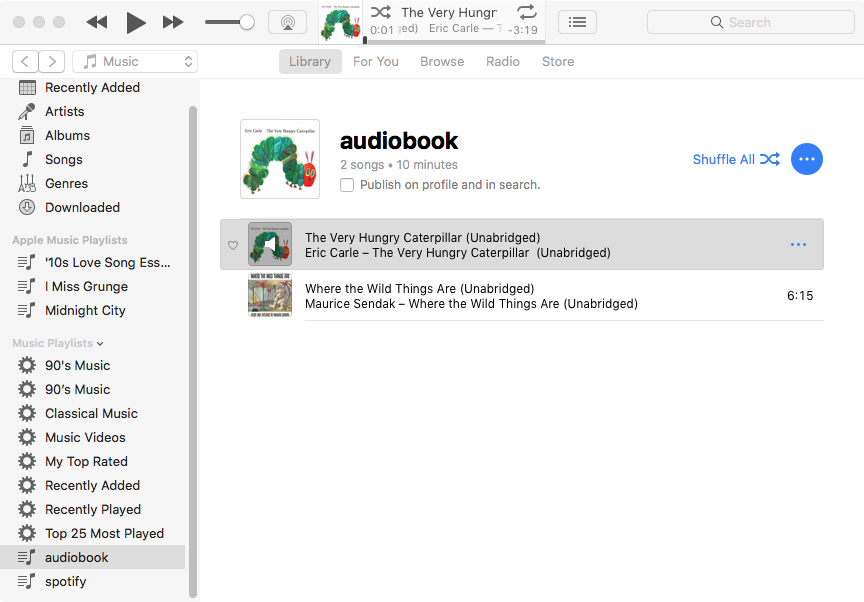Open the My Top Rated smart playlist

pyautogui.click(x=93, y=462)
